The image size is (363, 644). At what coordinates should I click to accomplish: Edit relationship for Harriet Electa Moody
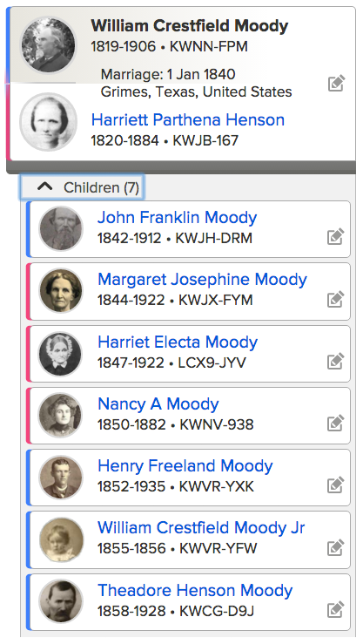point(335,362)
